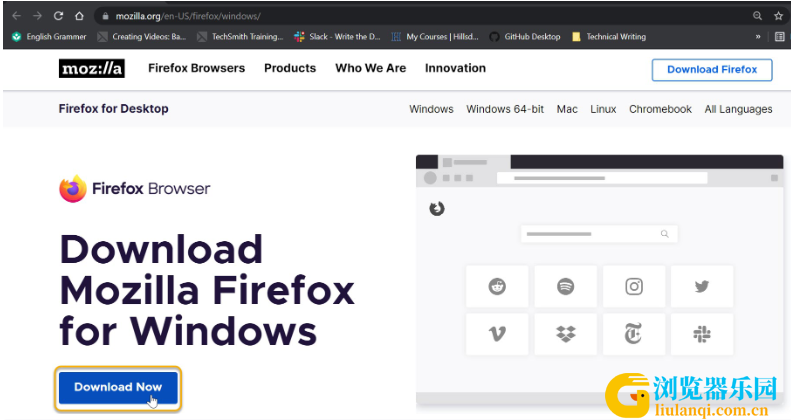The width and height of the screenshot is (791, 420).
Task: Open the Slack bookmark
Action: tap(337, 36)
